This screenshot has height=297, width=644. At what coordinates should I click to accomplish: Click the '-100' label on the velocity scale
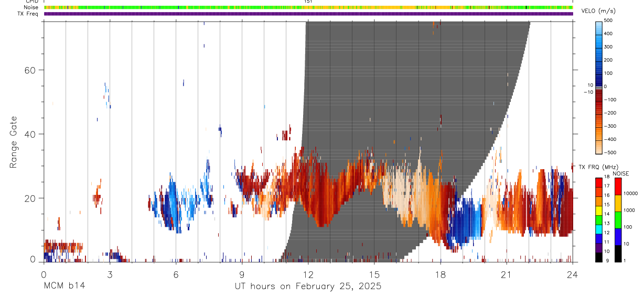click(609, 100)
